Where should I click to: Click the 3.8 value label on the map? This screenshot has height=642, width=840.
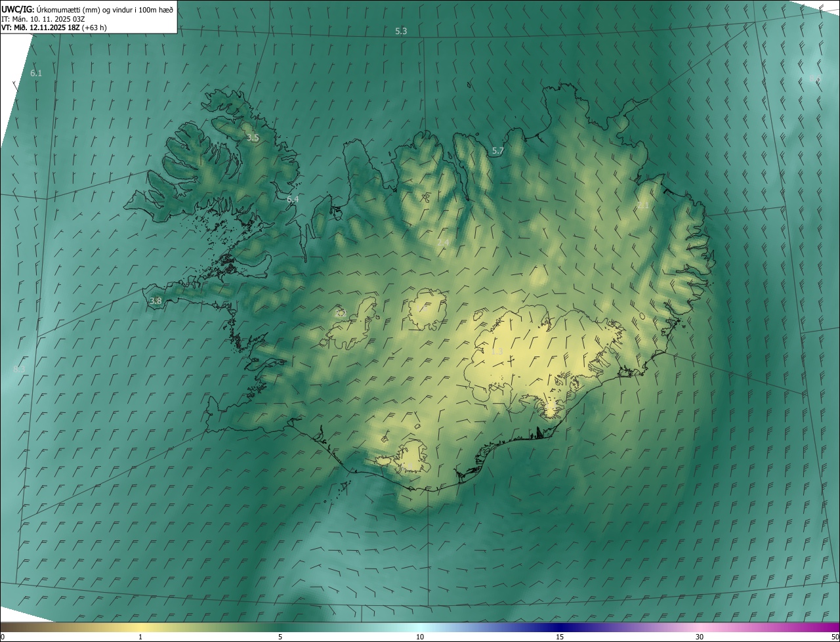(156, 301)
